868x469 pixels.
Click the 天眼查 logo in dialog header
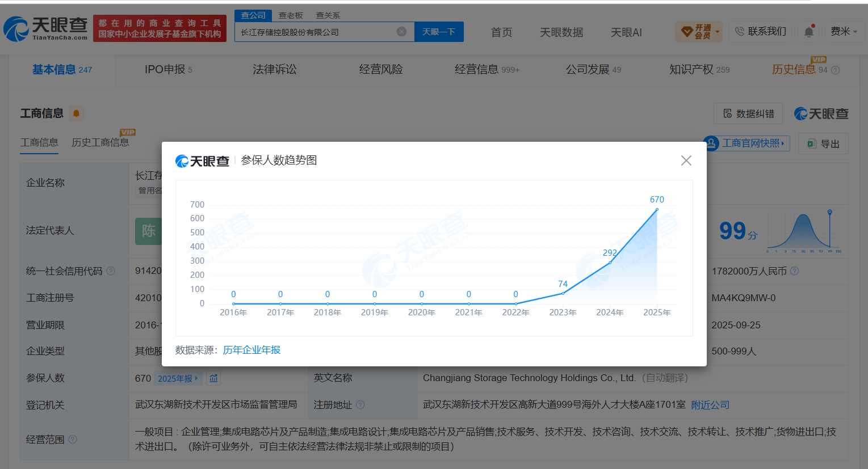click(x=202, y=161)
